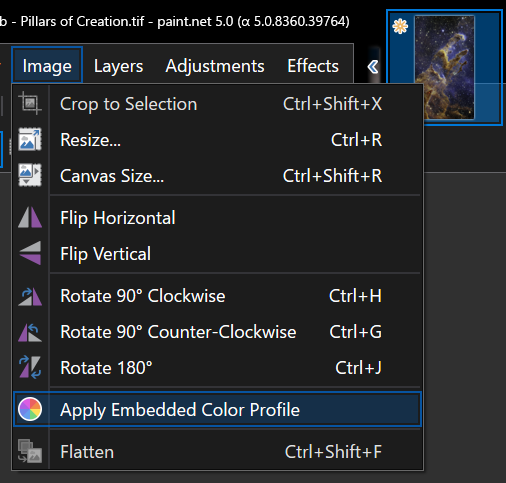The width and height of the screenshot is (506, 483).
Task: Choose Canvas Size... from menu
Action: (217, 175)
